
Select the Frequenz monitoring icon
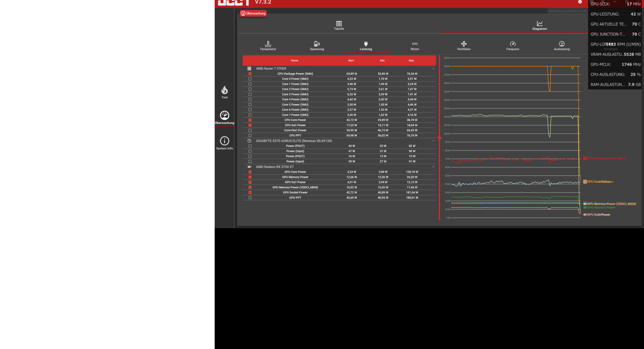[513, 46]
